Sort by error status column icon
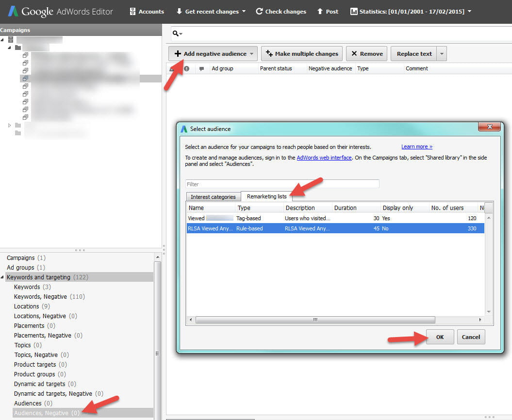Screen dimensions: 512x420 186,68
